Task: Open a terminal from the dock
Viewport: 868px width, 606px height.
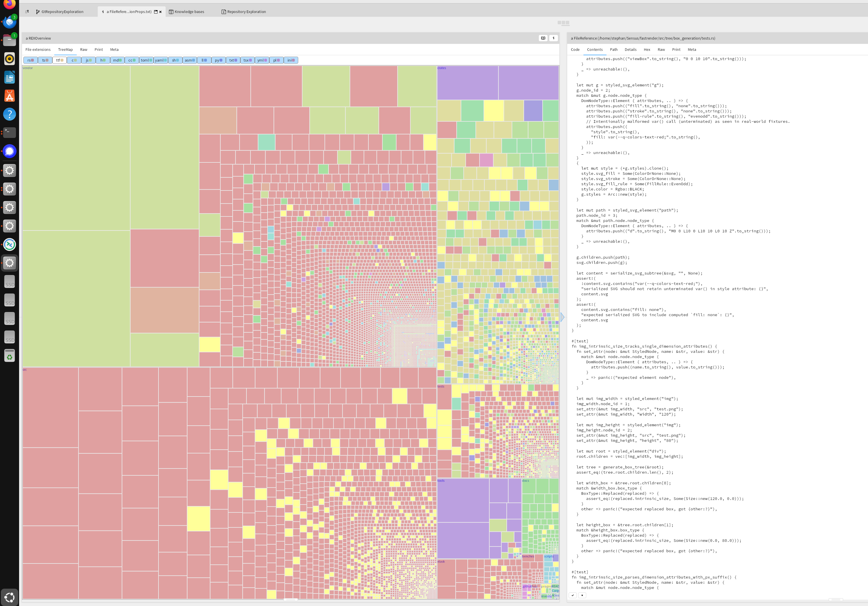Action: click(x=9, y=133)
